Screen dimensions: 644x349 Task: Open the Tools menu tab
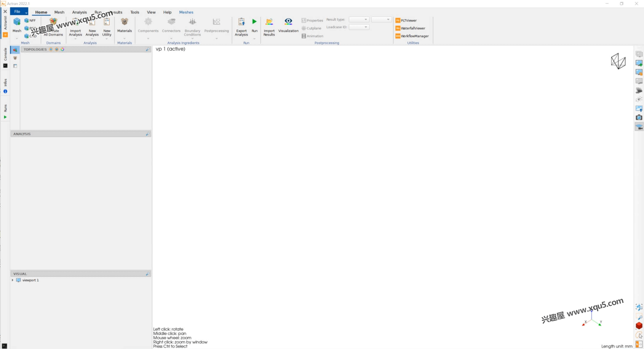coord(135,12)
